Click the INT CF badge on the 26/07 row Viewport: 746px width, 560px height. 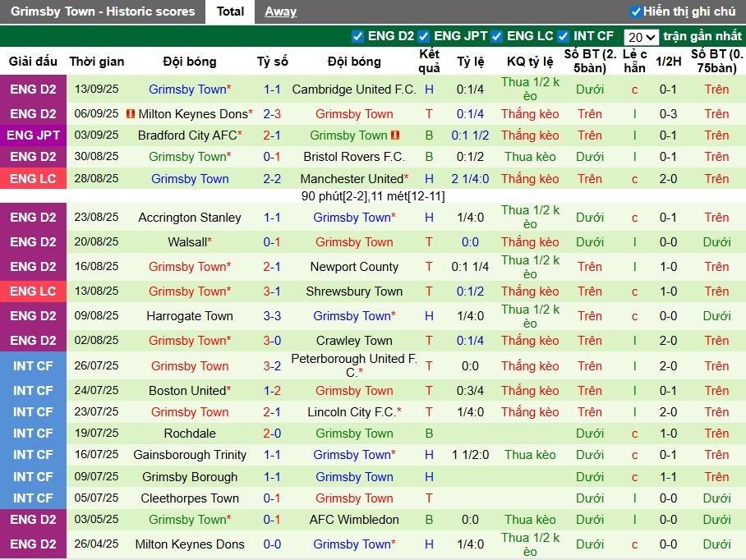click(x=33, y=365)
